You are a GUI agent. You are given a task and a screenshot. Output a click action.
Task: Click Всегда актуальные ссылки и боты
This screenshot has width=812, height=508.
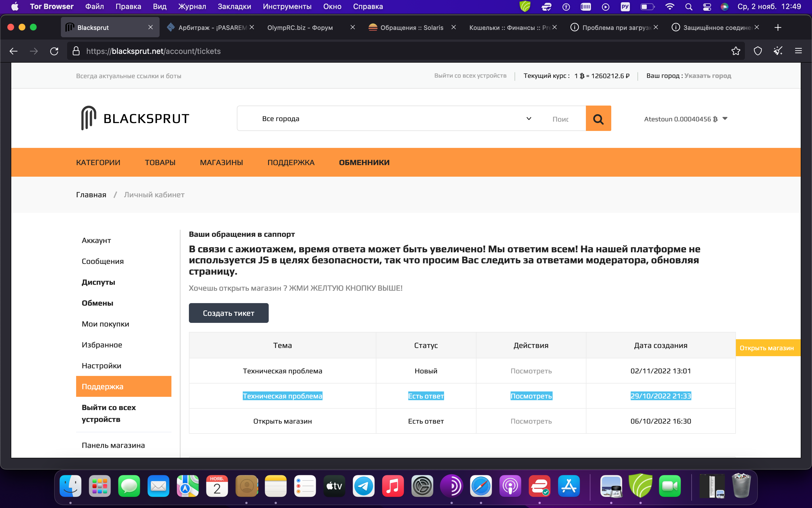pos(129,76)
